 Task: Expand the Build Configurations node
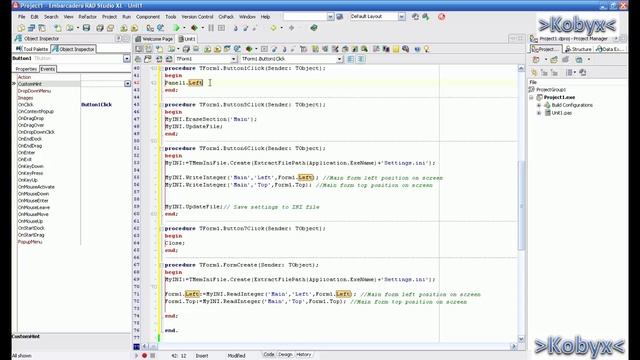coord(539,105)
